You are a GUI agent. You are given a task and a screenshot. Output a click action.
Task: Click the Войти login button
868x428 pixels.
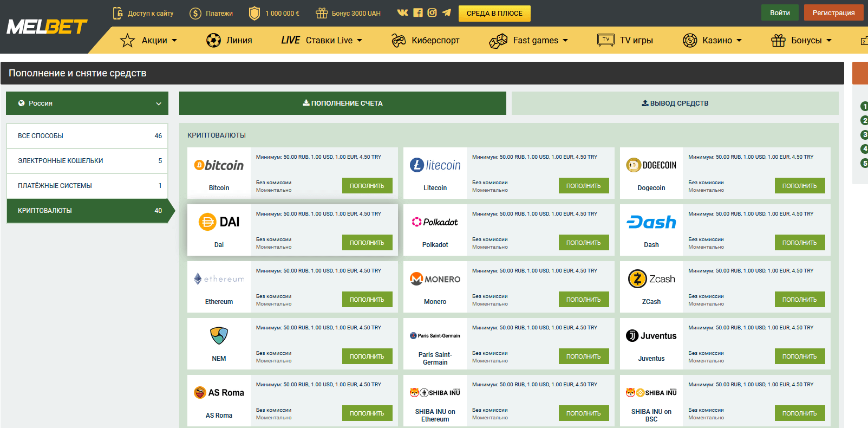pyautogui.click(x=780, y=12)
